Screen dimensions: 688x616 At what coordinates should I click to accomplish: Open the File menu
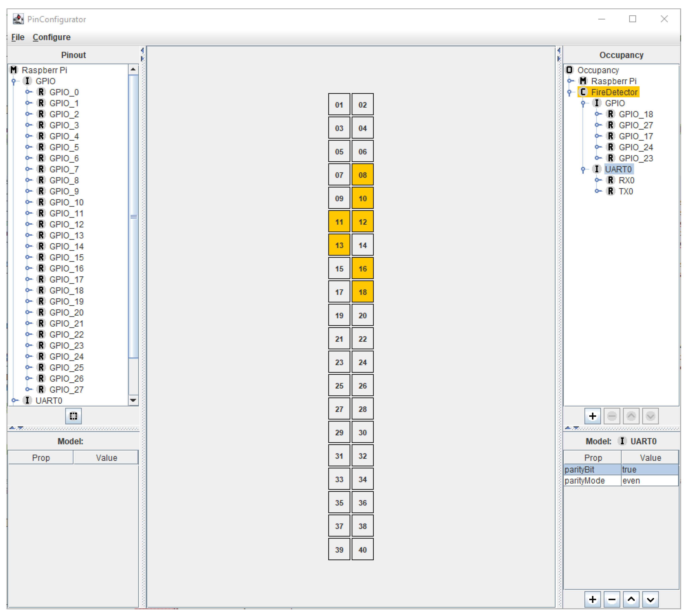click(x=18, y=37)
